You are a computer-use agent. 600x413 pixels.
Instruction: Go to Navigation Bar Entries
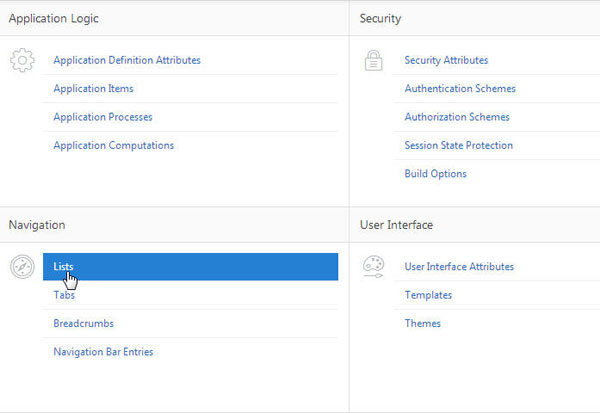[103, 351]
